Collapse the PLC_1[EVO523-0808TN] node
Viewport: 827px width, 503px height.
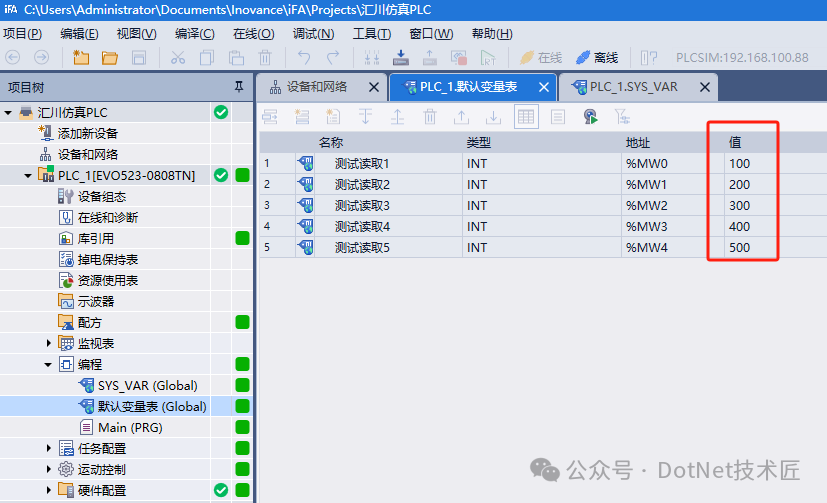point(28,176)
